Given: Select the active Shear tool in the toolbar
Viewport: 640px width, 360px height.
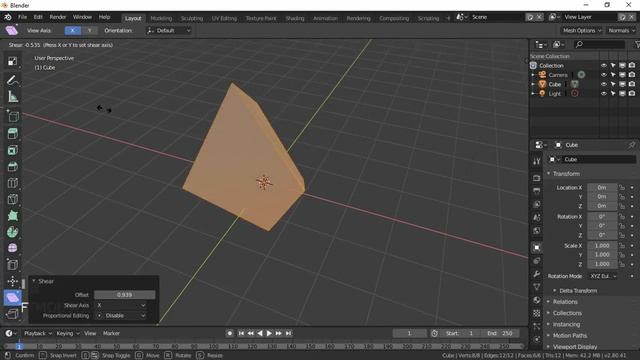Looking at the screenshot, I should (13, 298).
